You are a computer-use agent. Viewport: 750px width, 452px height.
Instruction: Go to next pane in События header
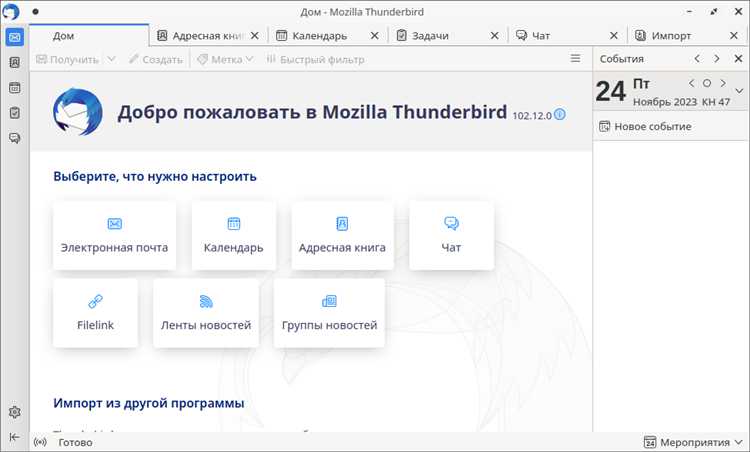click(717, 58)
